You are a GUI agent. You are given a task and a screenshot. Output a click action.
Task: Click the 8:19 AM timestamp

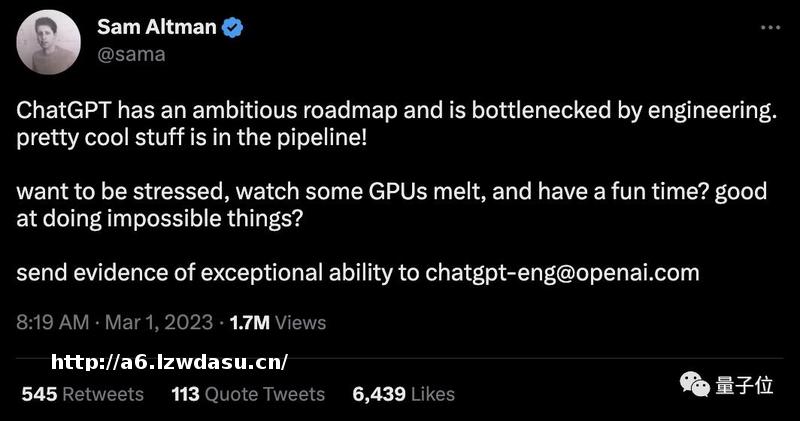click(x=52, y=322)
